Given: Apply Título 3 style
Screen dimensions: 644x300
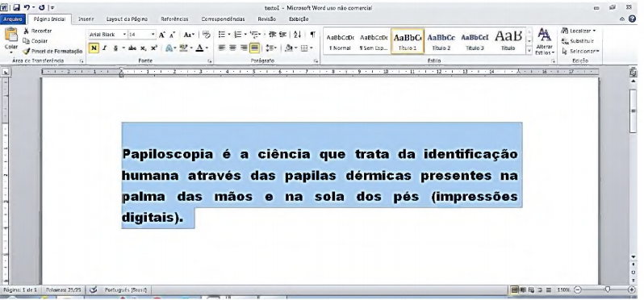Looking at the screenshot, I should [475, 41].
